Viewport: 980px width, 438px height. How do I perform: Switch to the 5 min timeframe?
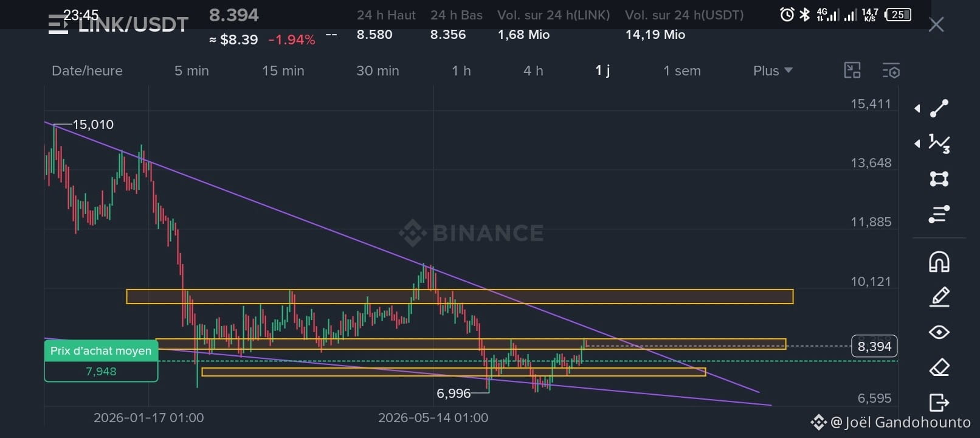pos(192,71)
